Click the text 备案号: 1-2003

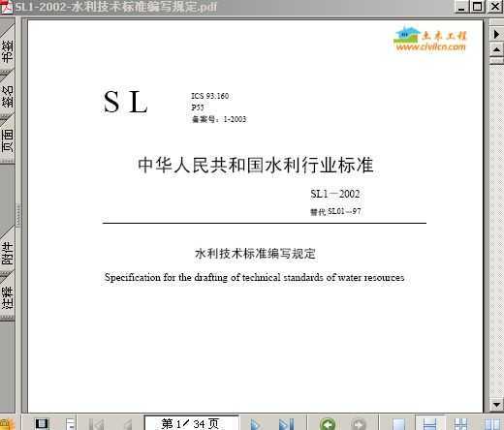(219, 119)
